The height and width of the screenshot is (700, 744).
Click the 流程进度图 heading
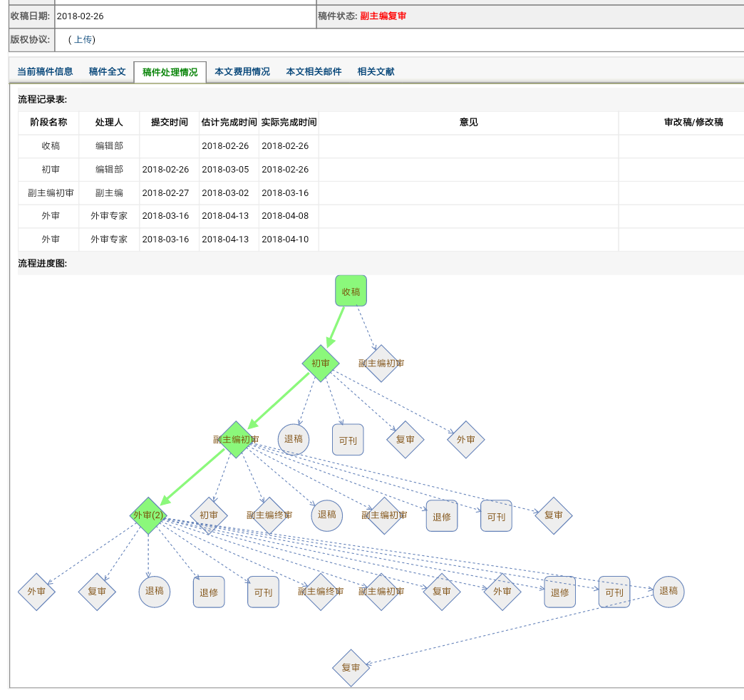click(43, 263)
